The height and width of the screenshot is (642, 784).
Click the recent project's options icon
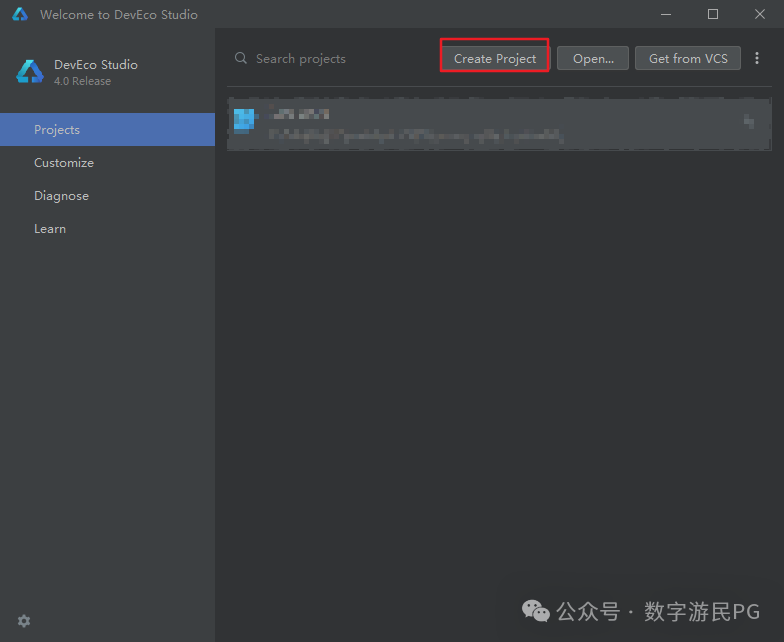(748, 121)
